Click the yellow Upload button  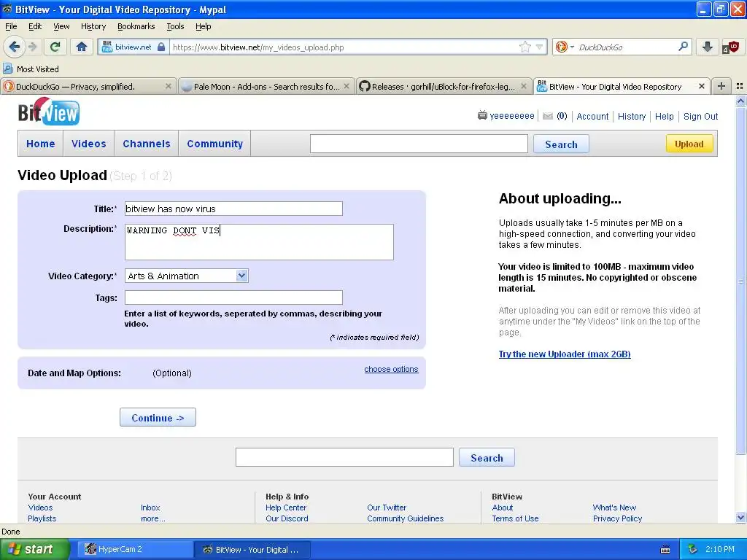coord(689,144)
